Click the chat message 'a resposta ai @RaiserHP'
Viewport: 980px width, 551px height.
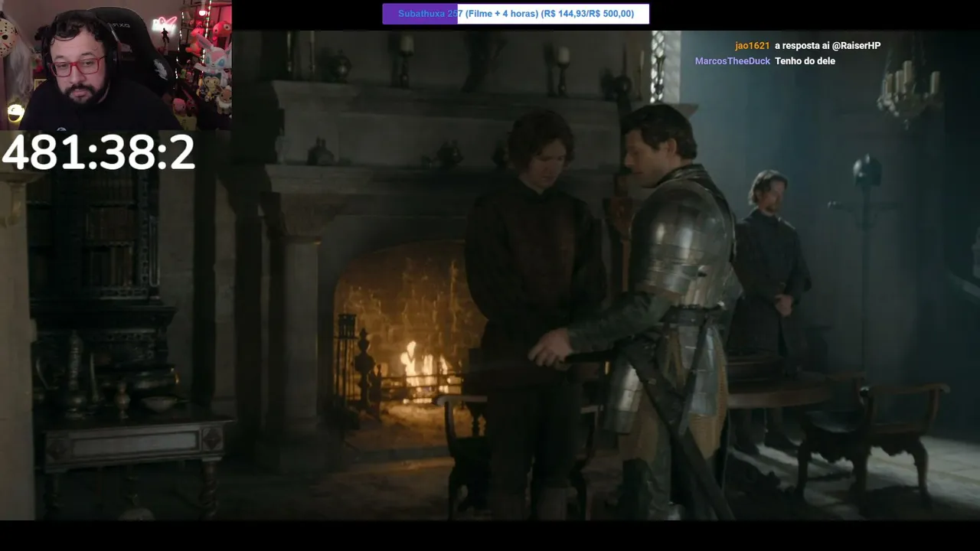828,46
